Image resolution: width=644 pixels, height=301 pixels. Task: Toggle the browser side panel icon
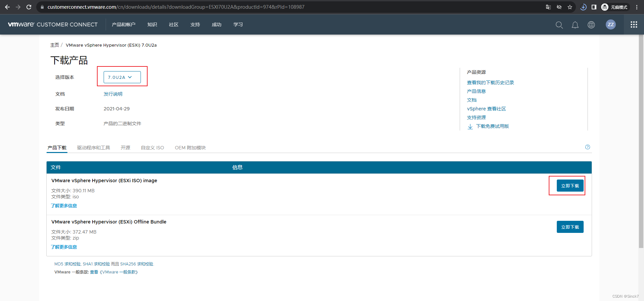[594, 7]
